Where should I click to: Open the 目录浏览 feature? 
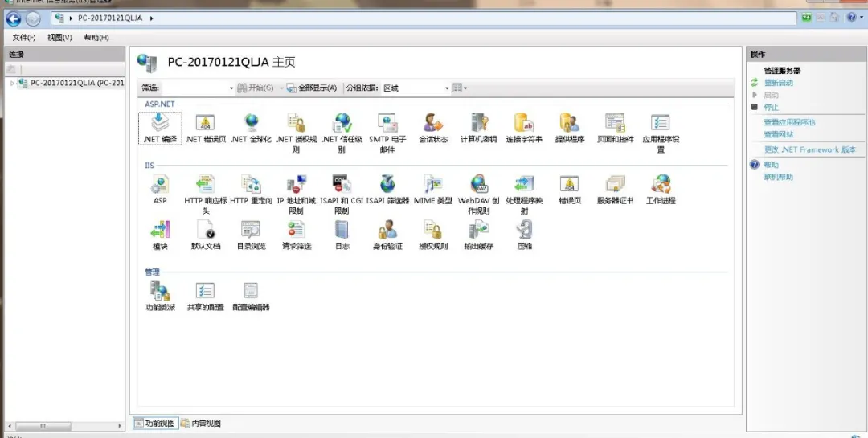(251, 235)
